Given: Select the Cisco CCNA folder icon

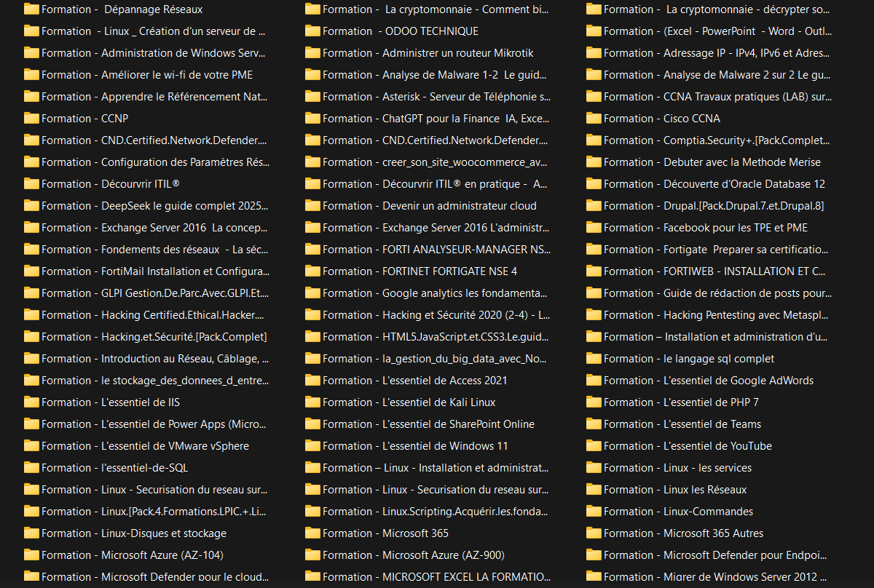Looking at the screenshot, I should (x=594, y=119).
